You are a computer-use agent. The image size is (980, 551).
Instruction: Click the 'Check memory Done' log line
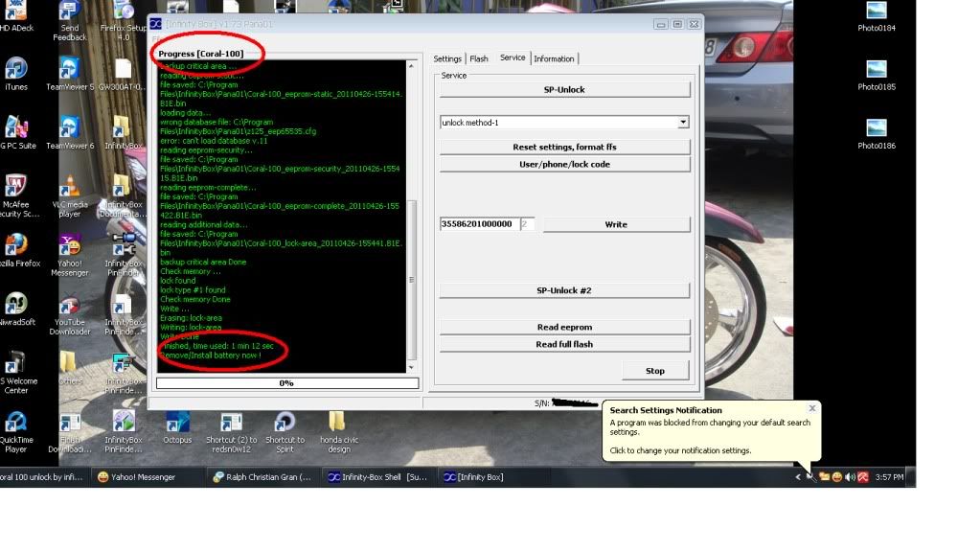(x=195, y=300)
